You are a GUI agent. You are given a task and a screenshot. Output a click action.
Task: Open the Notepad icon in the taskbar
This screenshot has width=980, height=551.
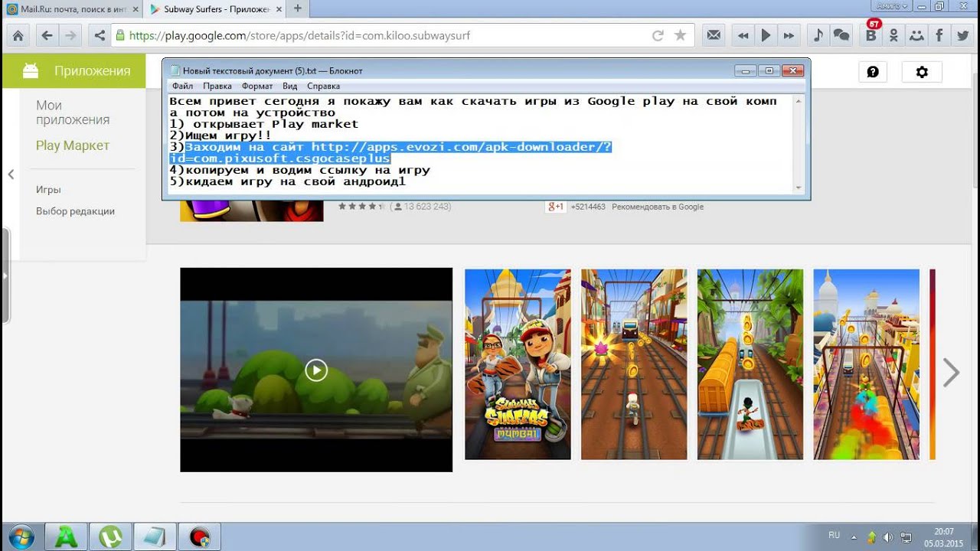point(155,537)
